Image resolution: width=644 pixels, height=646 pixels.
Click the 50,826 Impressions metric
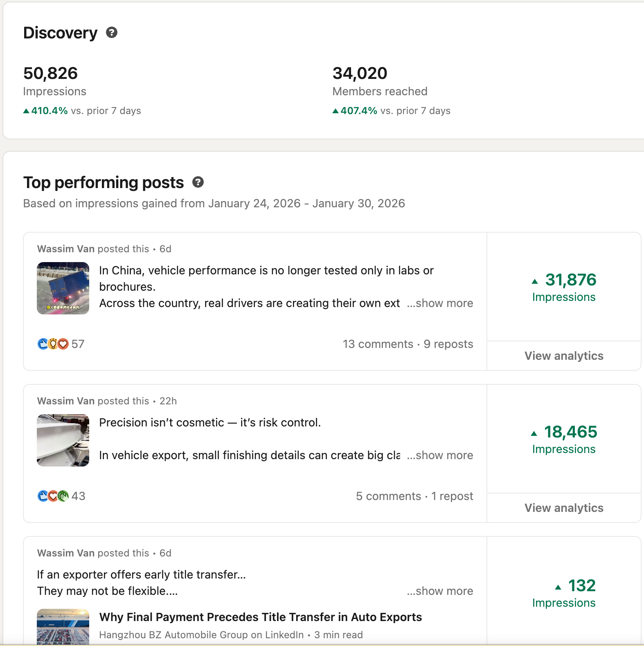pos(51,74)
